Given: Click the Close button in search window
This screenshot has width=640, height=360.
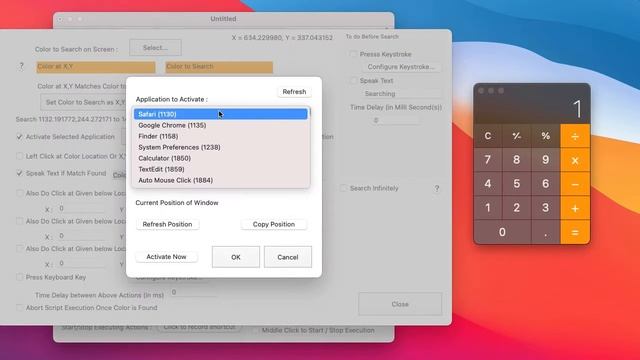Looking at the screenshot, I should (x=400, y=304).
